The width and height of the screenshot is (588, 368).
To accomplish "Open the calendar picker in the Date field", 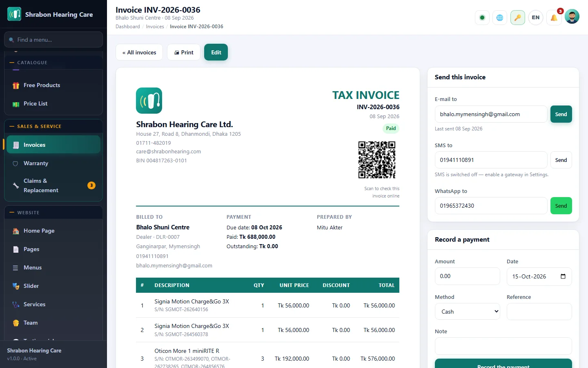I will [x=563, y=276].
